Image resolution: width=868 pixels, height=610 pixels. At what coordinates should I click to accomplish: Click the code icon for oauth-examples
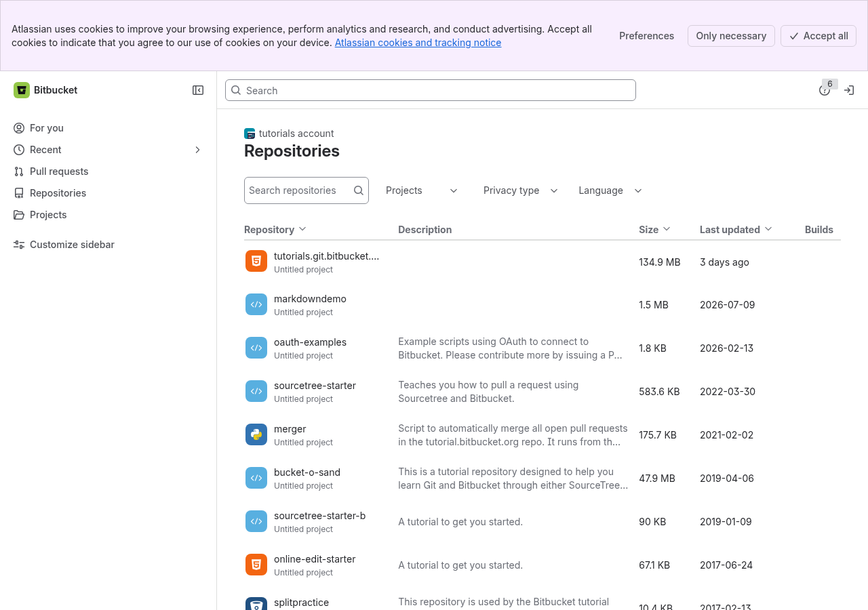tap(256, 348)
